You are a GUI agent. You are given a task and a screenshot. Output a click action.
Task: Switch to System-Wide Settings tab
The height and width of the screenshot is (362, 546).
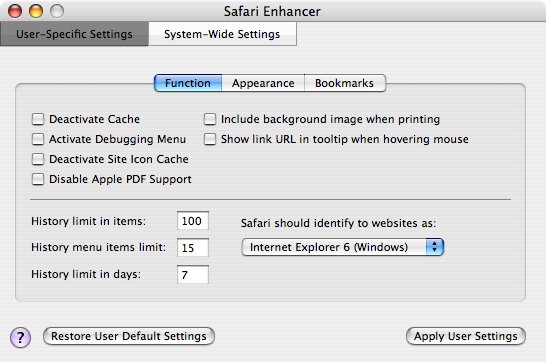[223, 34]
